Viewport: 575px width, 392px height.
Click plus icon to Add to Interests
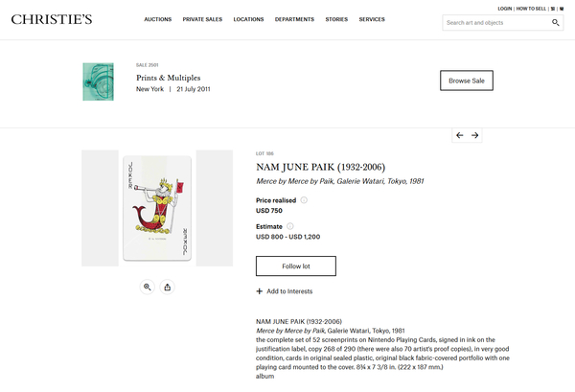(x=260, y=291)
